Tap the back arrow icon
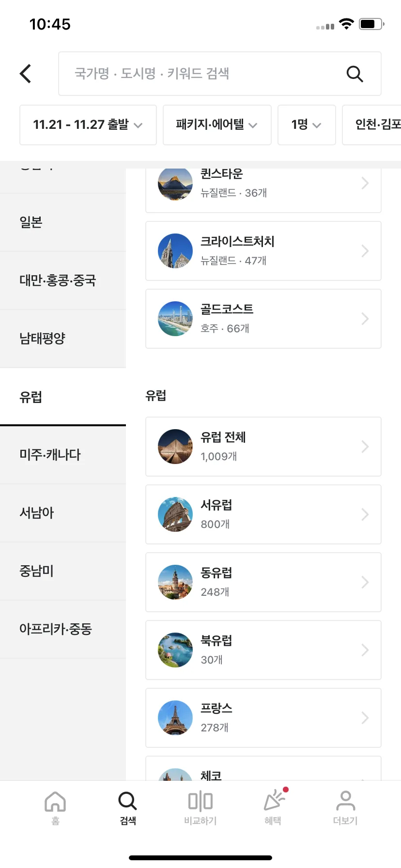The image size is (401, 868). pos(26,74)
